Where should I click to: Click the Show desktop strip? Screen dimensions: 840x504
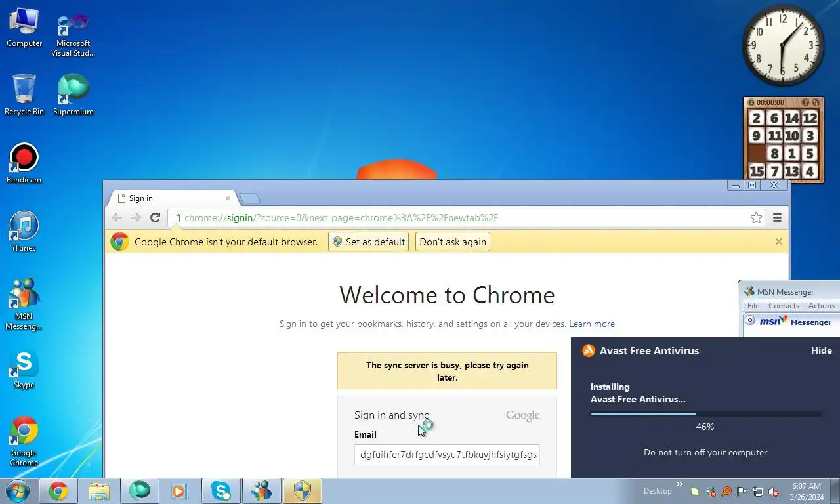(x=835, y=491)
